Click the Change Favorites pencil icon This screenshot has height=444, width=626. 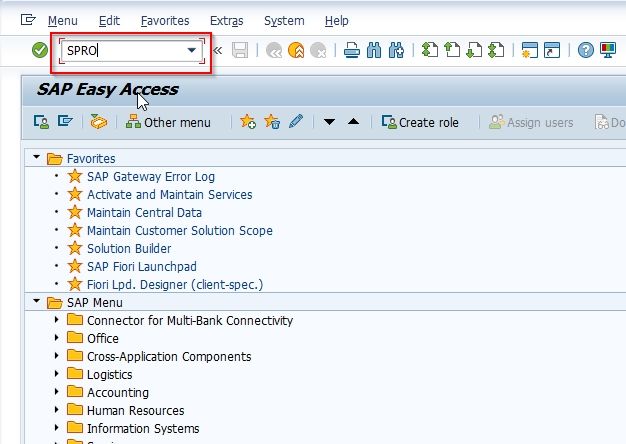coord(296,121)
